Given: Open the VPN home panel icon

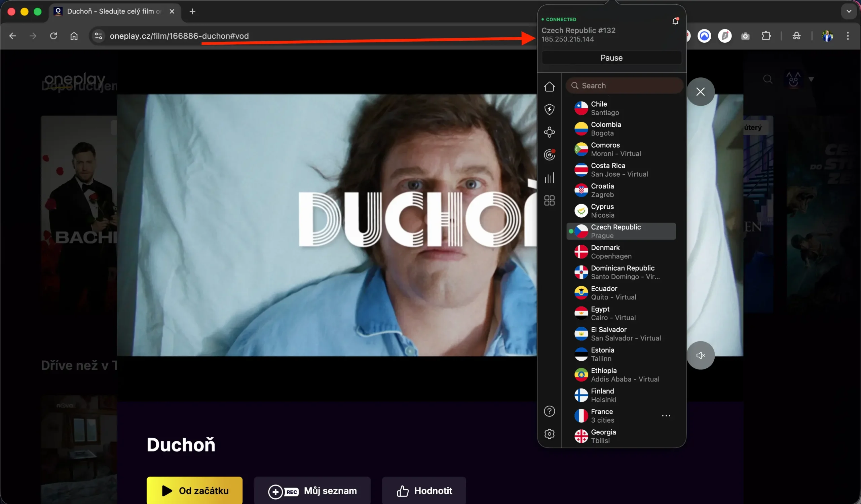Looking at the screenshot, I should click(550, 87).
